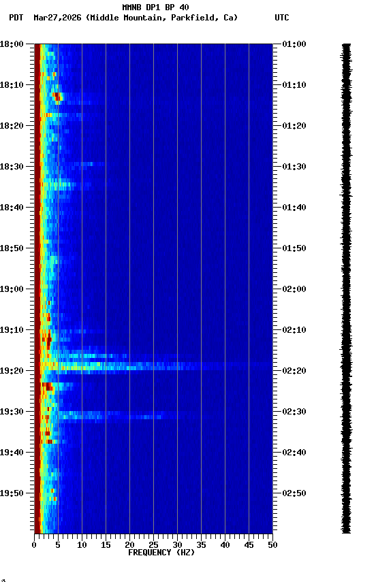Click the 18:40 PDT time label

tap(12, 208)
